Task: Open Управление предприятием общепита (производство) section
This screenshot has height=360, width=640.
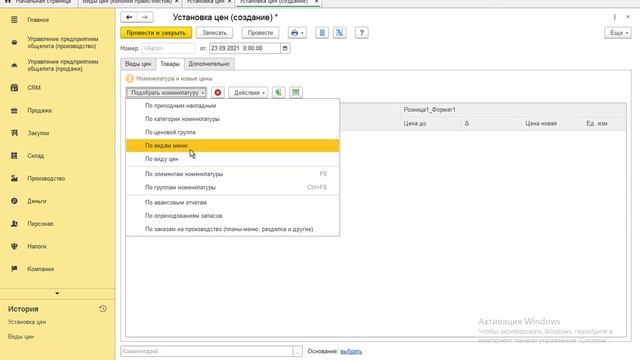Action: tap(62, 42)
